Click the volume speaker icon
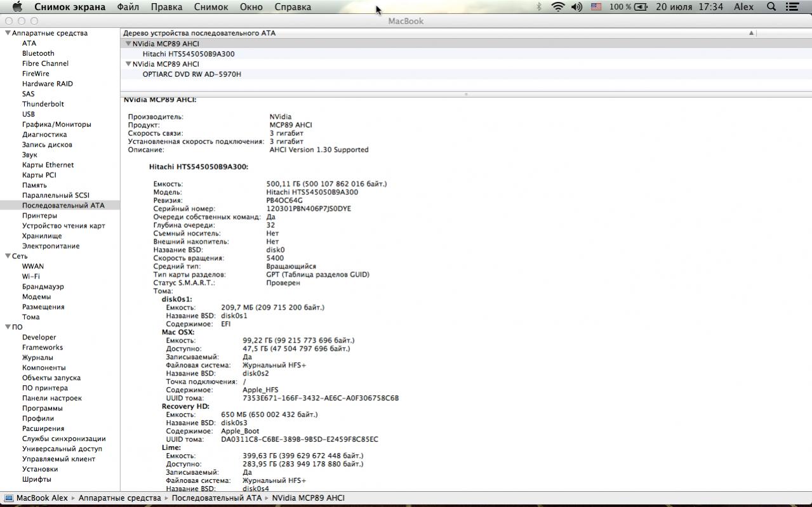This screenshot has width=812, height=507. click(x=576, y=7)
